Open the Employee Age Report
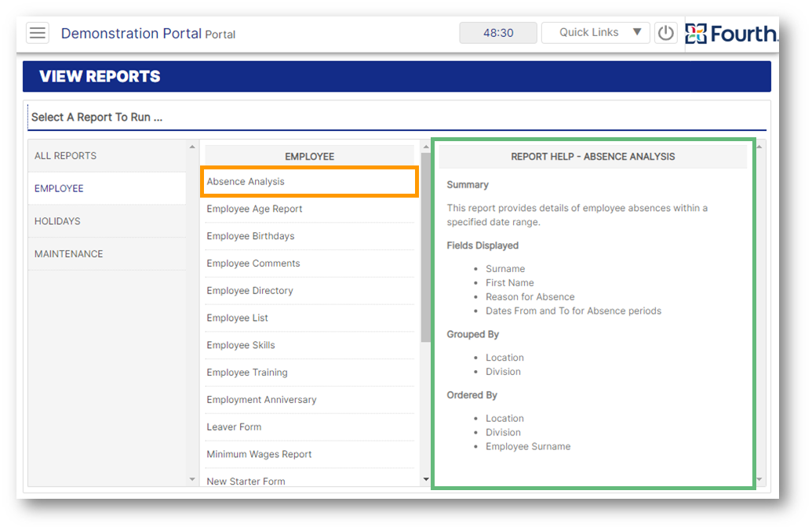This screenshot has height=527, width=812. [309, 209]
